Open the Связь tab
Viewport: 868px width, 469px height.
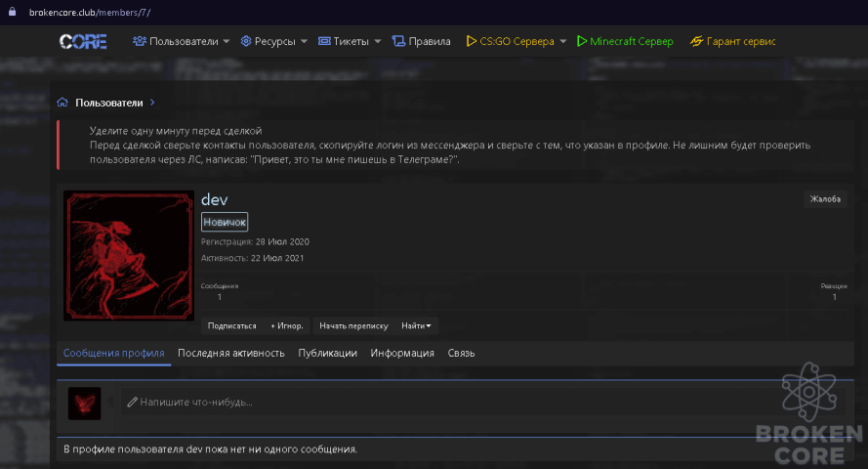point(461,354)
